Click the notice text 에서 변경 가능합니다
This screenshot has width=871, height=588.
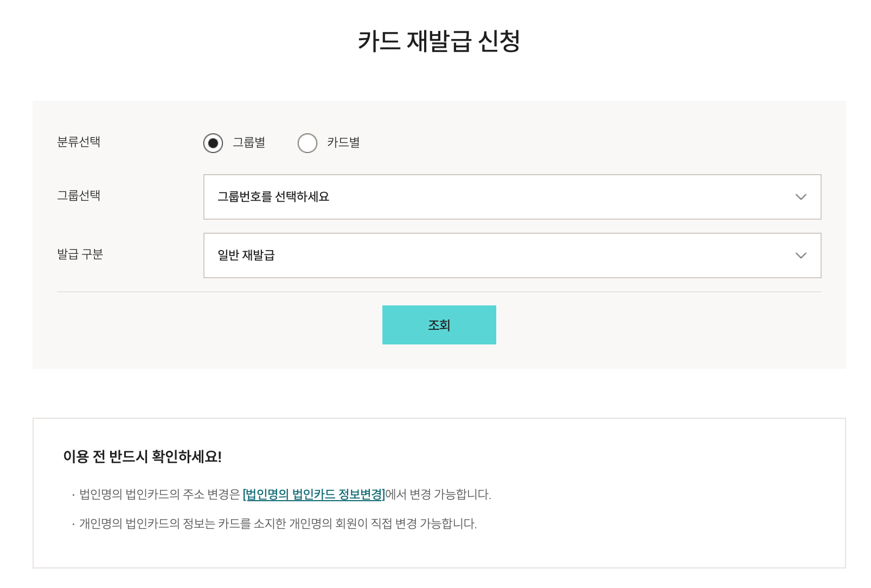click(x=438, y=495)
